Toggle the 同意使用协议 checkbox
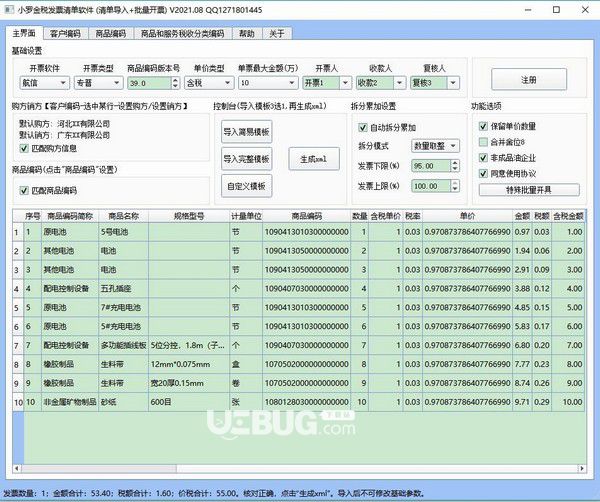The height and width of the screenshot is (502, 600). coord(483,174)
